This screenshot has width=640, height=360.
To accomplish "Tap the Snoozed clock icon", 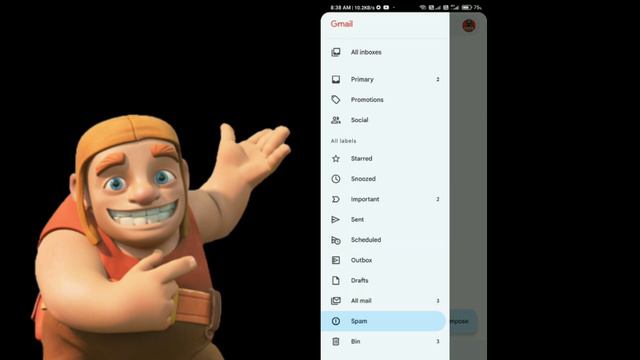I will coord(336,179).
